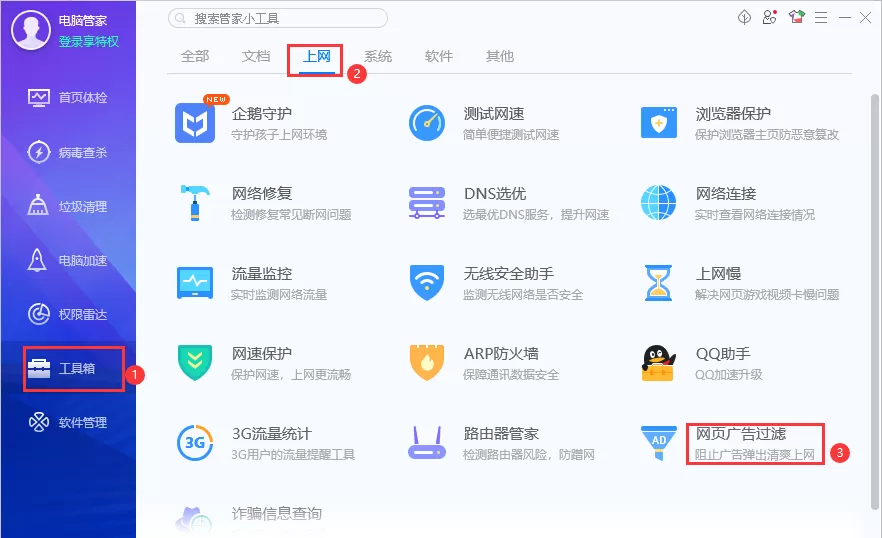Click the 测试网速 title text
The height and width of the screenshot is (538, 882).
tap(494, 114)
